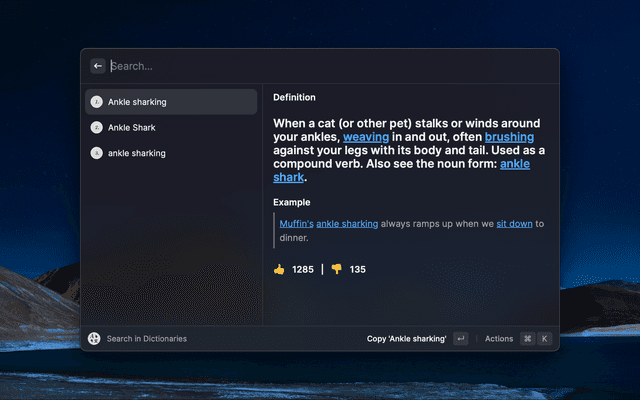
Task: Follow the 'brushing' hyperlink
Action: click(509, 136)
